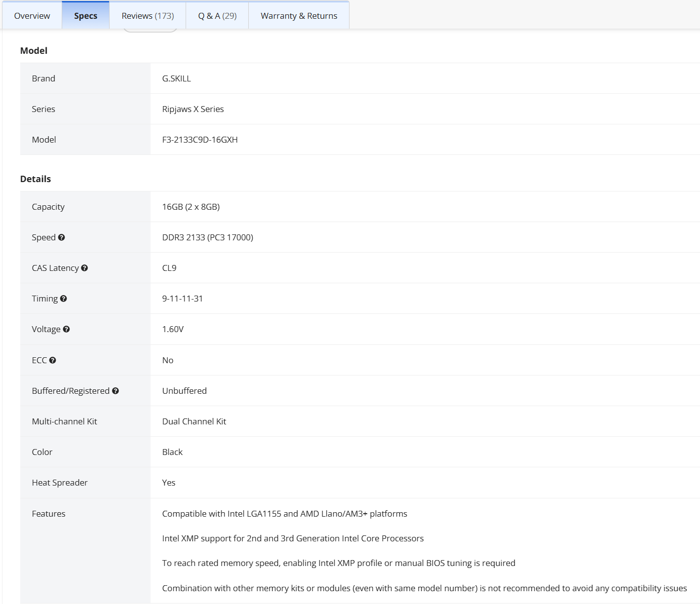Image resolution: width=700 pixels, height=604 pixels.
Task: Click the Color row label
Action: [42, 452]
